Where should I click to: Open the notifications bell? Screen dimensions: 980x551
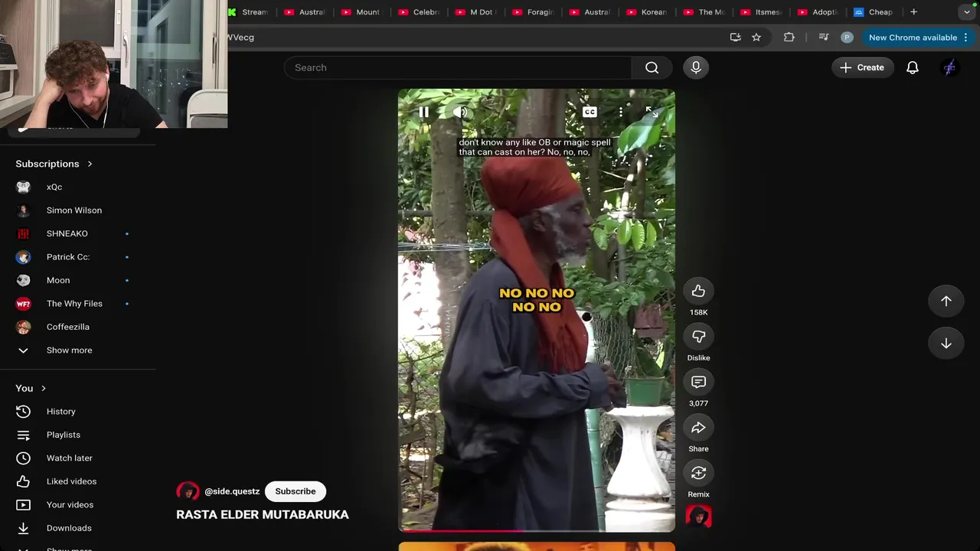(913, 67)
